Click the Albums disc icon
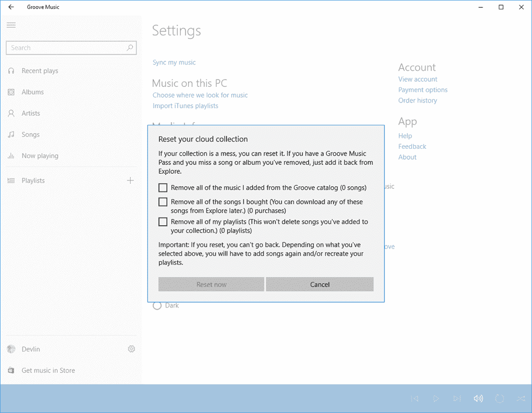This screenshot has width=532, height=413. coord(11,92)
